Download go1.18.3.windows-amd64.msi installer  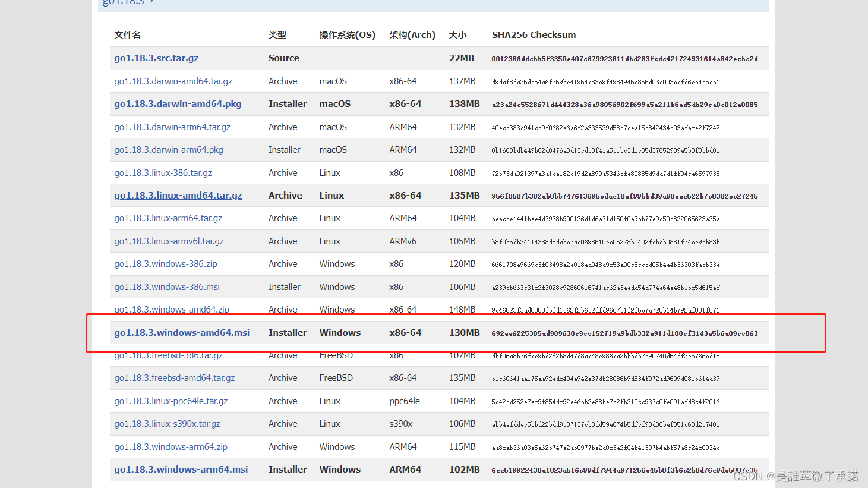click(x=182, y=333)
